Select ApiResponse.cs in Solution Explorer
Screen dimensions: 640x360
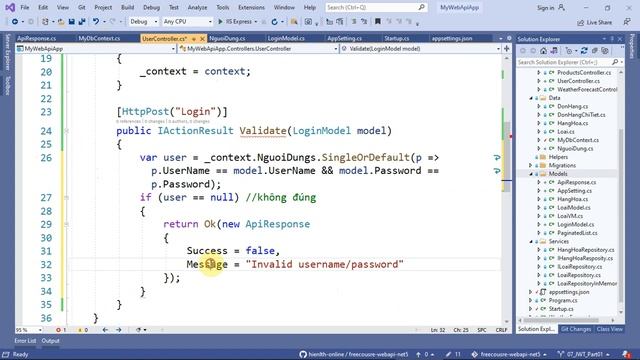(x=577, y=182)
